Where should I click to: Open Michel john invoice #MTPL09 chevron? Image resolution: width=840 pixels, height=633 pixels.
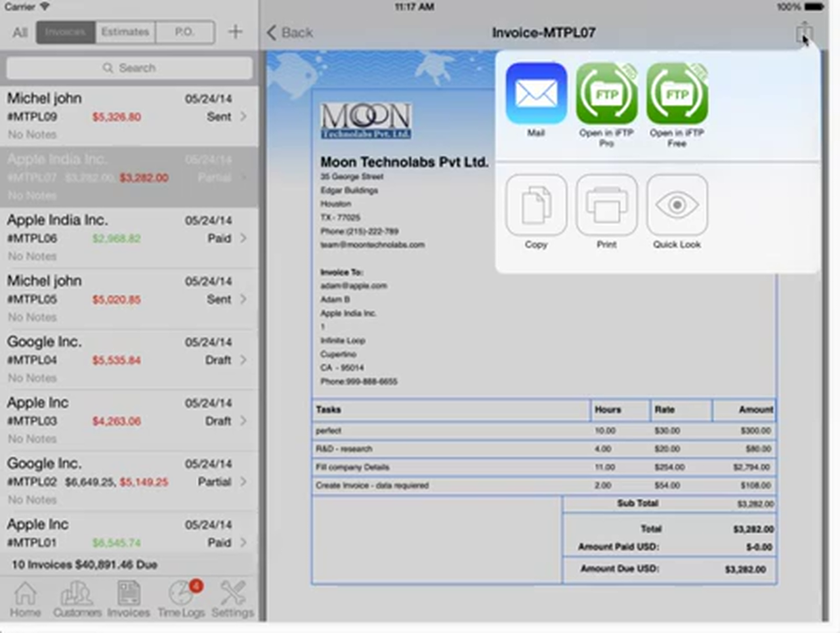pos(243,116)
